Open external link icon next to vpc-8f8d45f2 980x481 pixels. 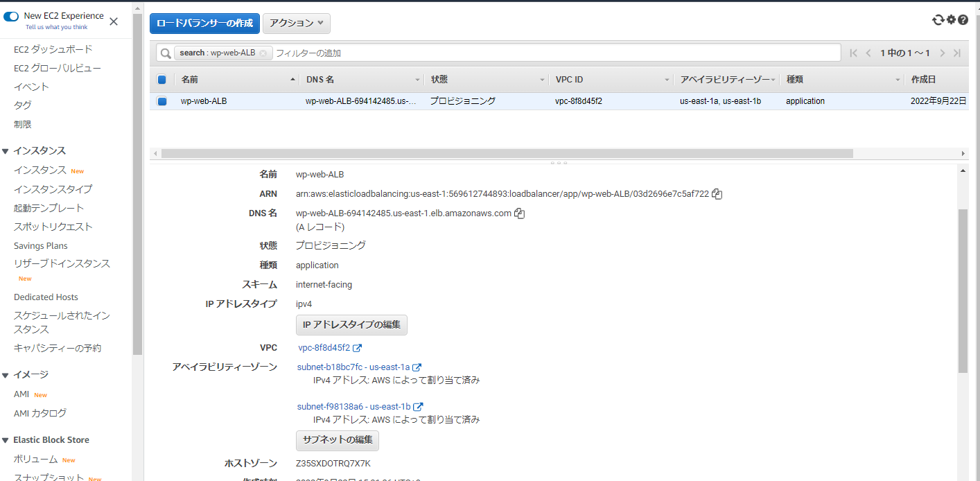tap(357, 348)
